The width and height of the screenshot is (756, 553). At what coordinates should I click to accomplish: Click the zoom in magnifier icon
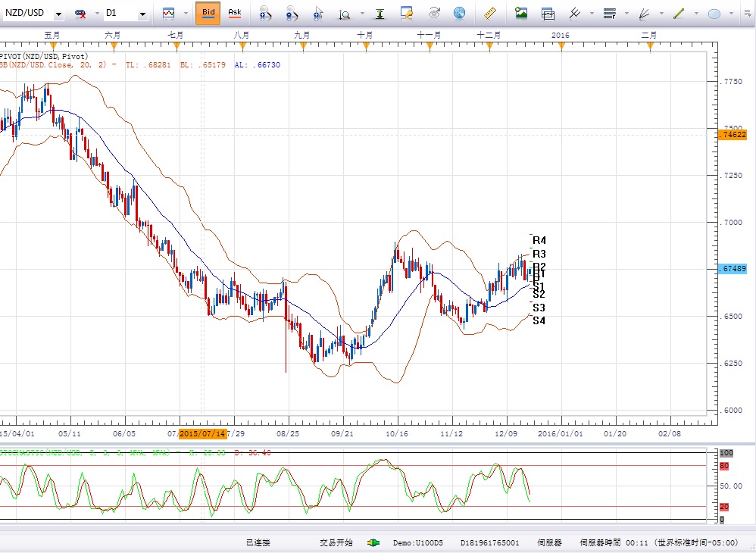coord(264,13)
